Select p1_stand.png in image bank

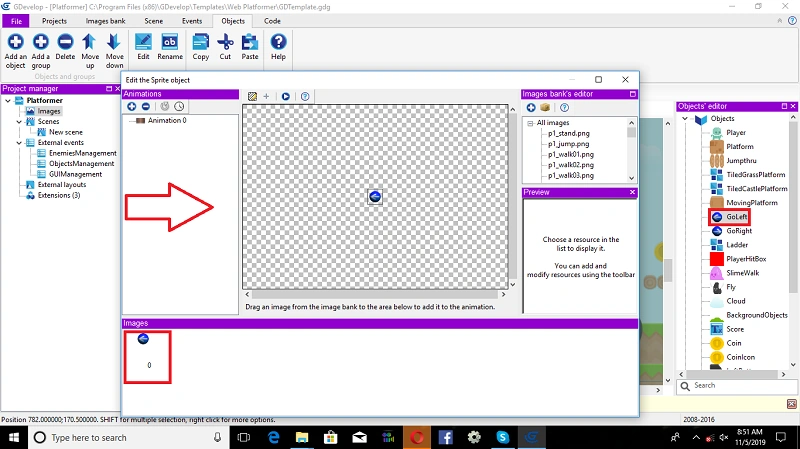point(568,133)
